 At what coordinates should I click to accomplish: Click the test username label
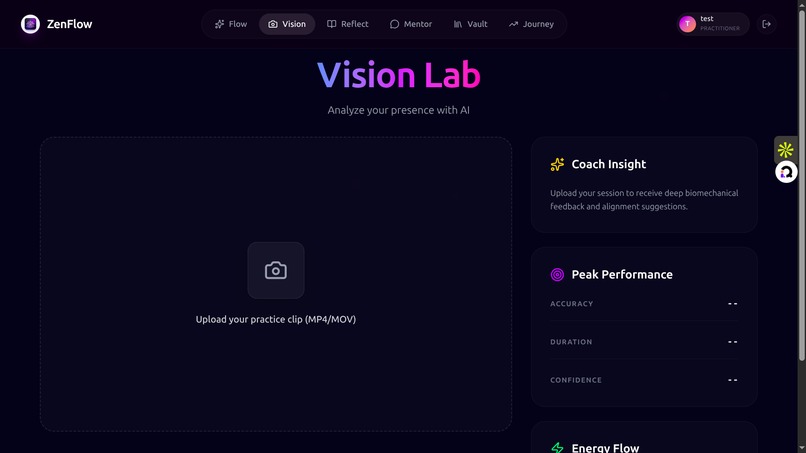(x=707, y=19)
